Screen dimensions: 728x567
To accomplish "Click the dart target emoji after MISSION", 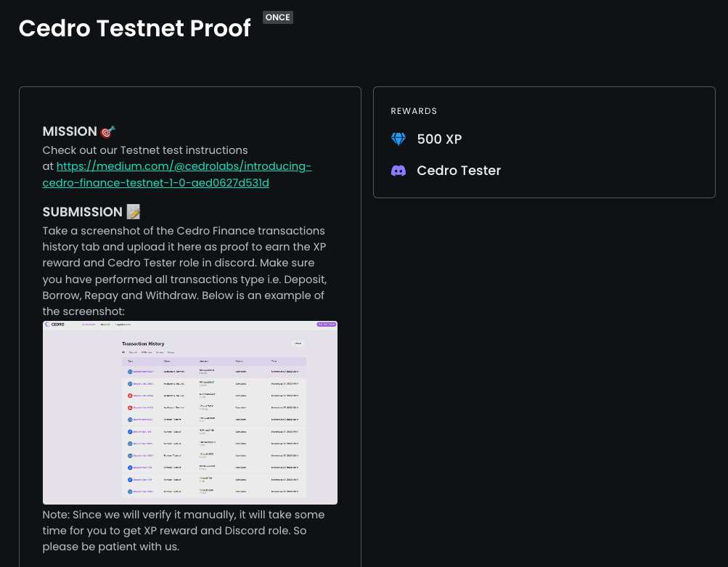I will point(107,131).
